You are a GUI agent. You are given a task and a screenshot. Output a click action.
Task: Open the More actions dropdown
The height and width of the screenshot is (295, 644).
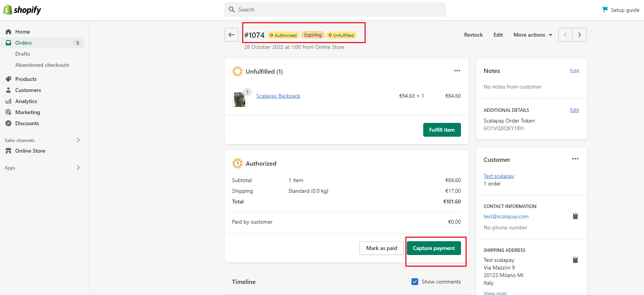click(x=533, y=35)
